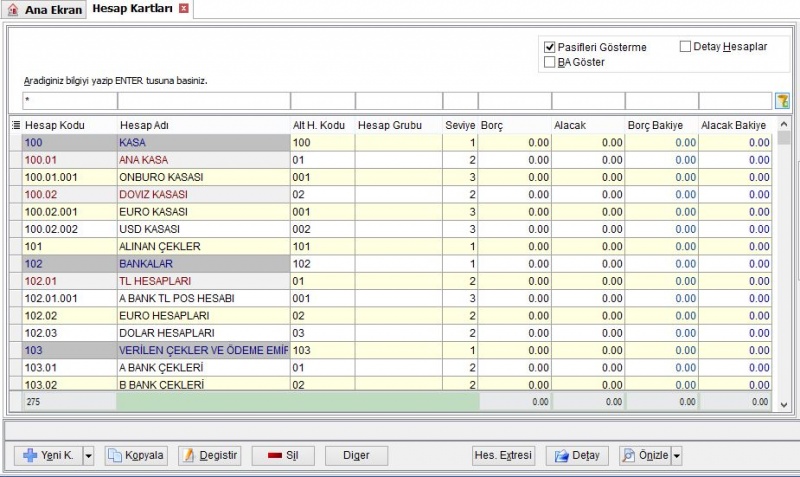Click the Yeni K. button

pyautogui.click(x=48, y=455)
